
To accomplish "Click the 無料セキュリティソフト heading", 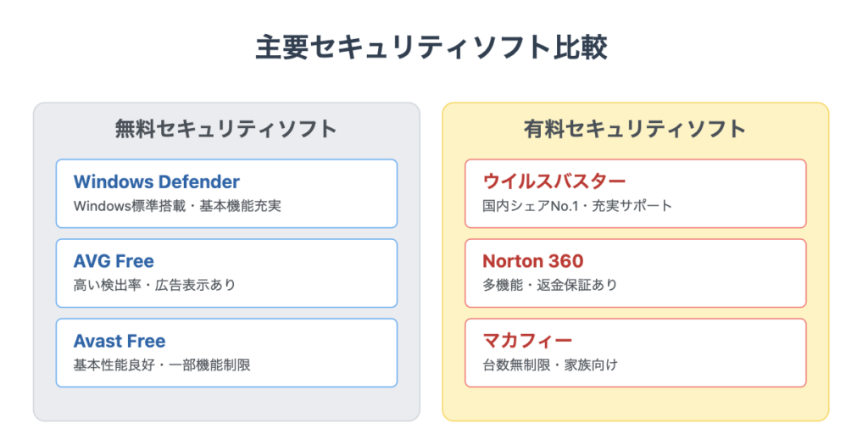I will (225, 129).
